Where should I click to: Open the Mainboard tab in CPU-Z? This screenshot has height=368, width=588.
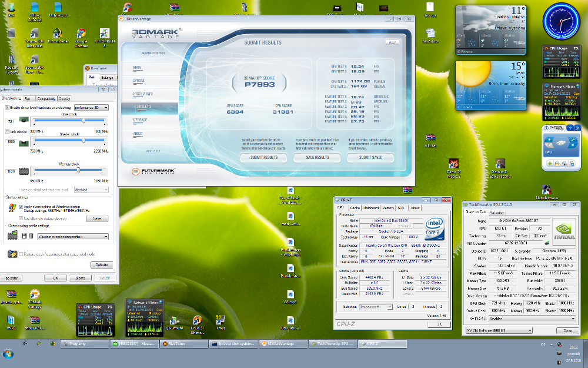click(371, 208)
